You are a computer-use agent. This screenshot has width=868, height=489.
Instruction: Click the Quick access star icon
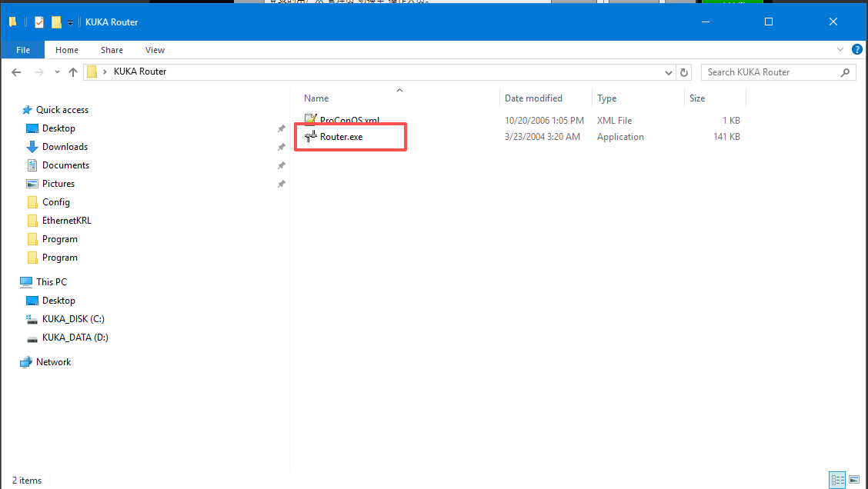tap(27, 109)
